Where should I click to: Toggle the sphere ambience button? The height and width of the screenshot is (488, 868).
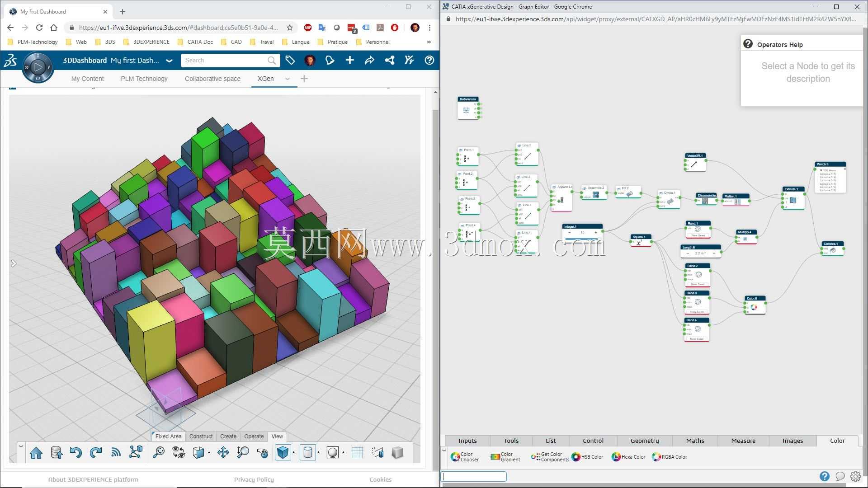click(x=332, y=452)
